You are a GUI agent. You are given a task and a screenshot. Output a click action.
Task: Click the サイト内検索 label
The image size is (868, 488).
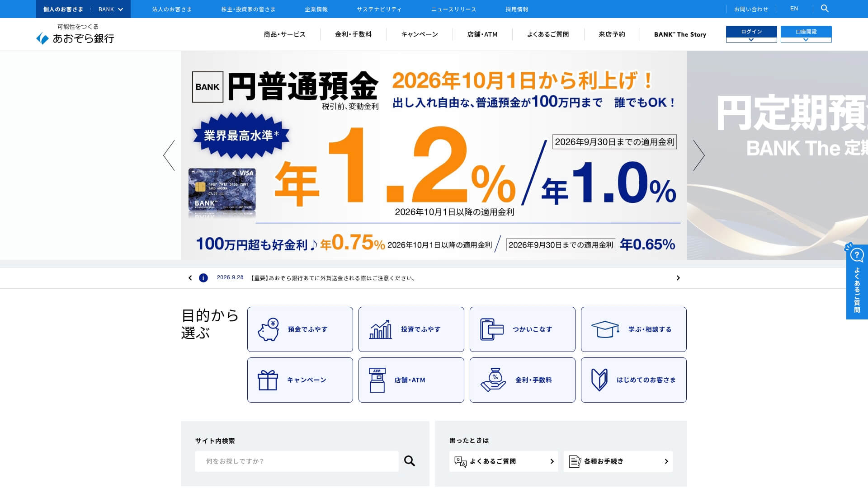tap(215, 441)
